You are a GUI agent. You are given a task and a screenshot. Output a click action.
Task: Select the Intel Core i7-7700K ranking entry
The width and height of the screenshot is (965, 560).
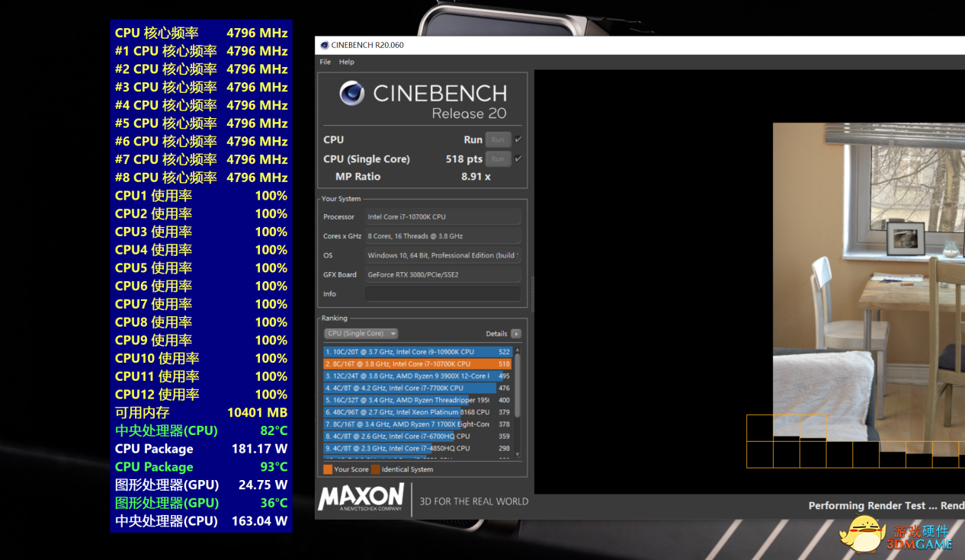(x=418, y=388)
